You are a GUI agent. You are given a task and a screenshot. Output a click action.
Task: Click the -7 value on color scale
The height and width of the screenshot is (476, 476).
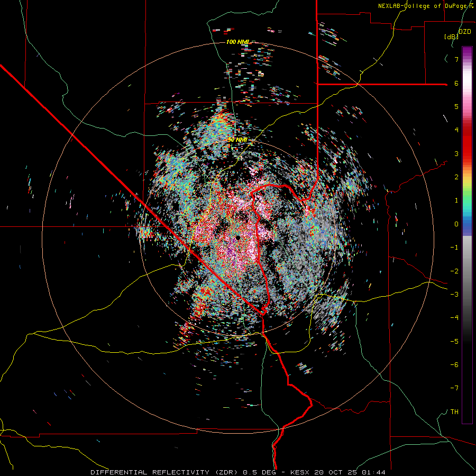[454, 388]
